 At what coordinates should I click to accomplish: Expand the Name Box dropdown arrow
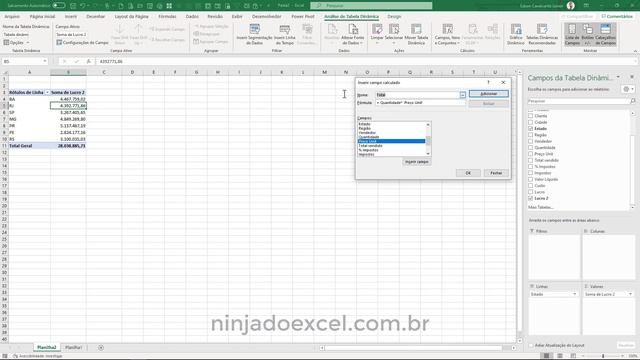tap(44, 61)
